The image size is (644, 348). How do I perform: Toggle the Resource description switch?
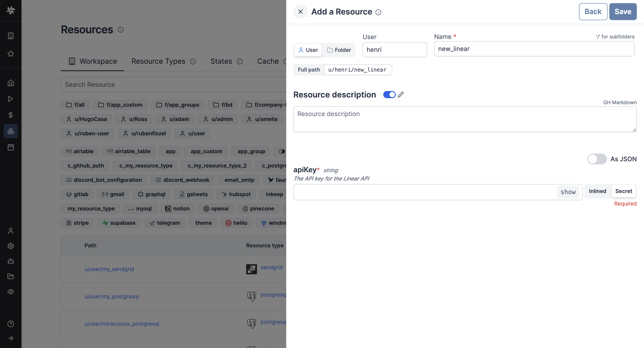click(389, 95)
